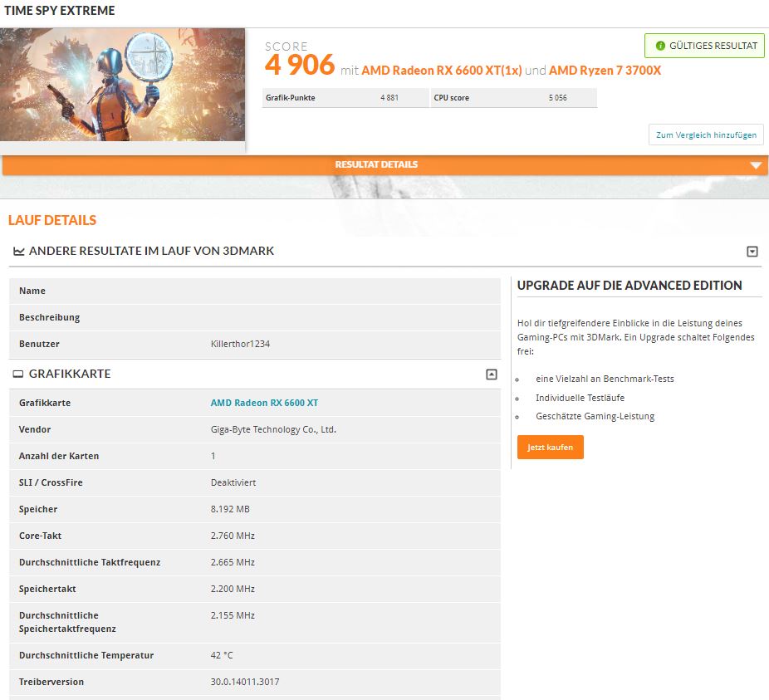769x700 pixels.
Task: Click Zum Vergleich hinzufügen button
Action: coord(706,135)
